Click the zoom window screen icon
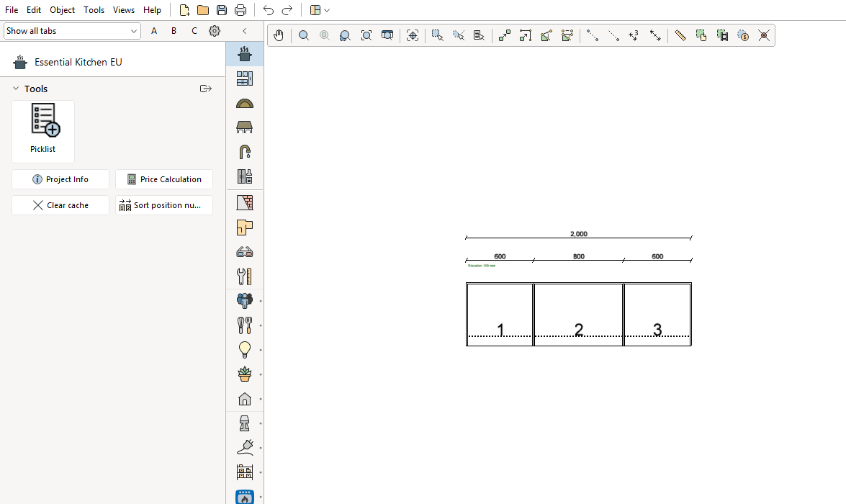This screenshot has height=504, width=846. [x=387, y=35]
